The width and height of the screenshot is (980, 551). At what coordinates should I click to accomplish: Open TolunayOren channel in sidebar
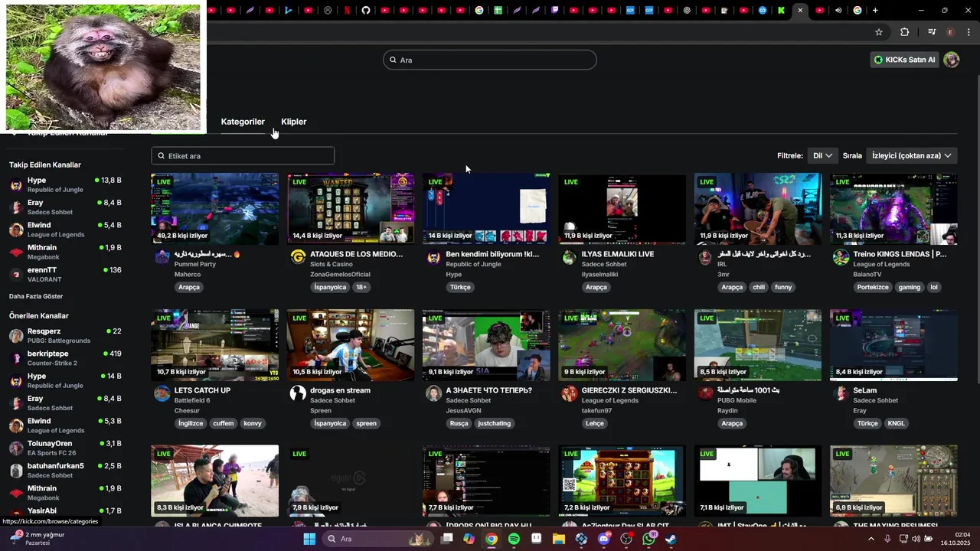pyautogui.click(x=65, y=448)
